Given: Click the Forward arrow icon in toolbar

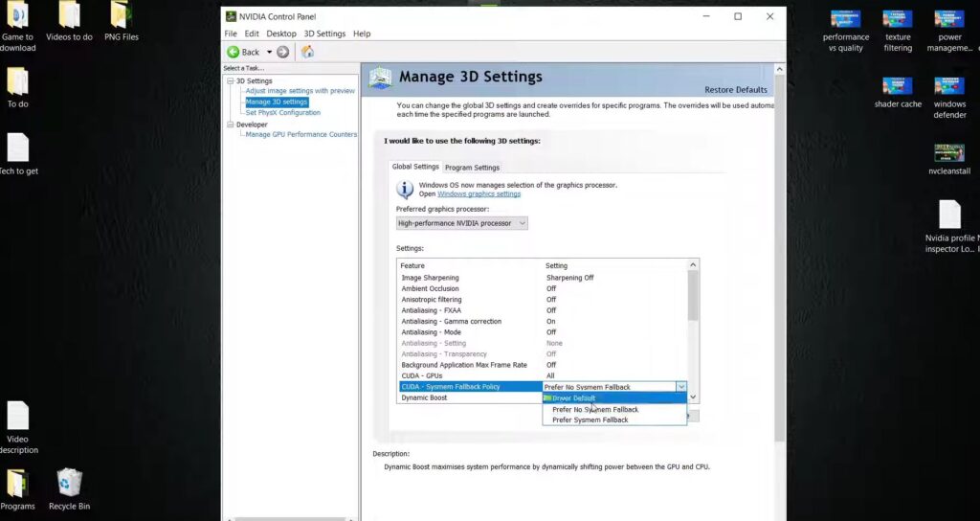Looking at the screenshot, I should 283,52.
